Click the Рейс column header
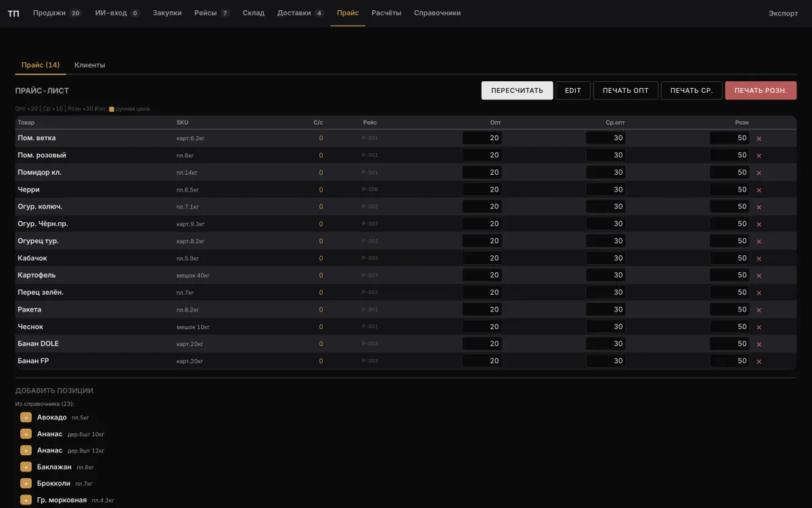This screenshot has height=508, width=812. point(369,123)
